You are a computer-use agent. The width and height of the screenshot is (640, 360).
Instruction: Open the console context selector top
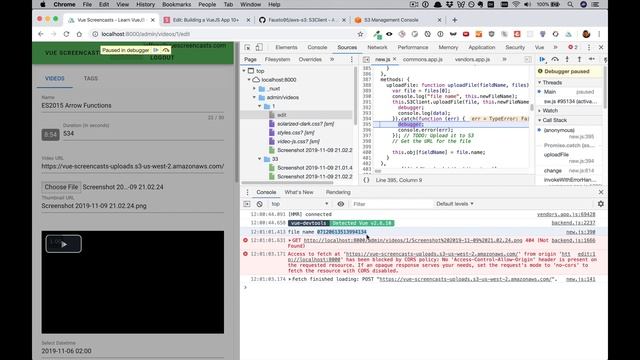tap(300, 204)
